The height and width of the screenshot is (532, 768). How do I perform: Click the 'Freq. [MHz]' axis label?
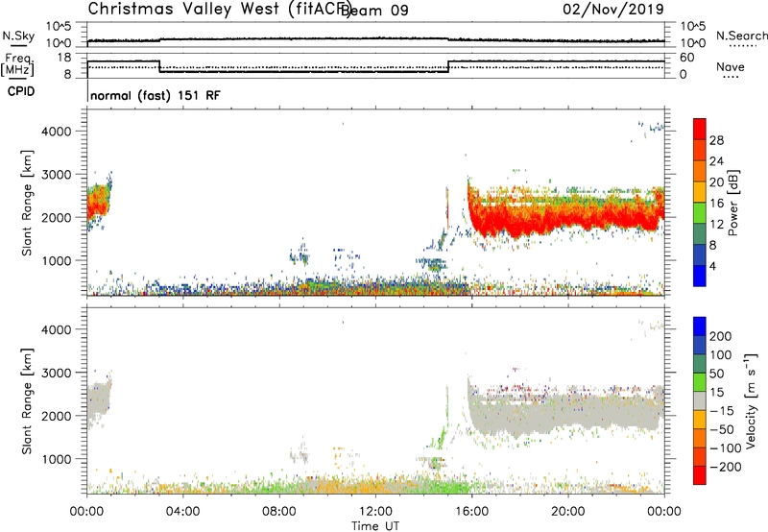point(17,64)
